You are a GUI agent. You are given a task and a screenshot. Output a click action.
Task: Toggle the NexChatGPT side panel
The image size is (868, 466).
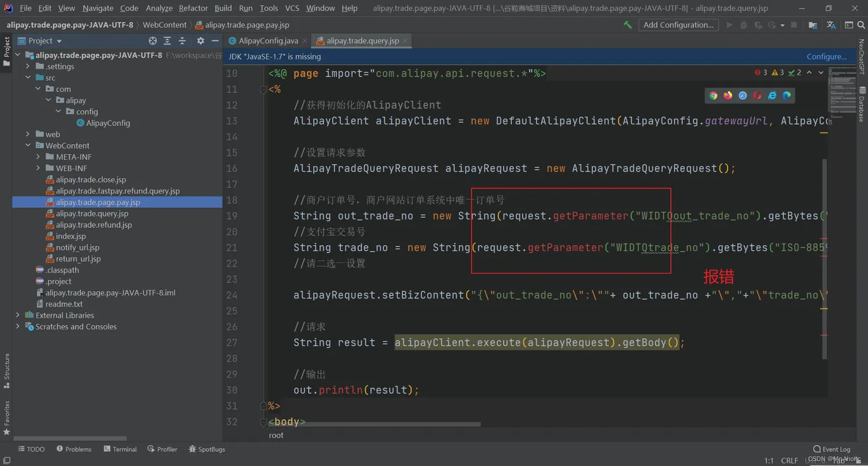[862, 57]
